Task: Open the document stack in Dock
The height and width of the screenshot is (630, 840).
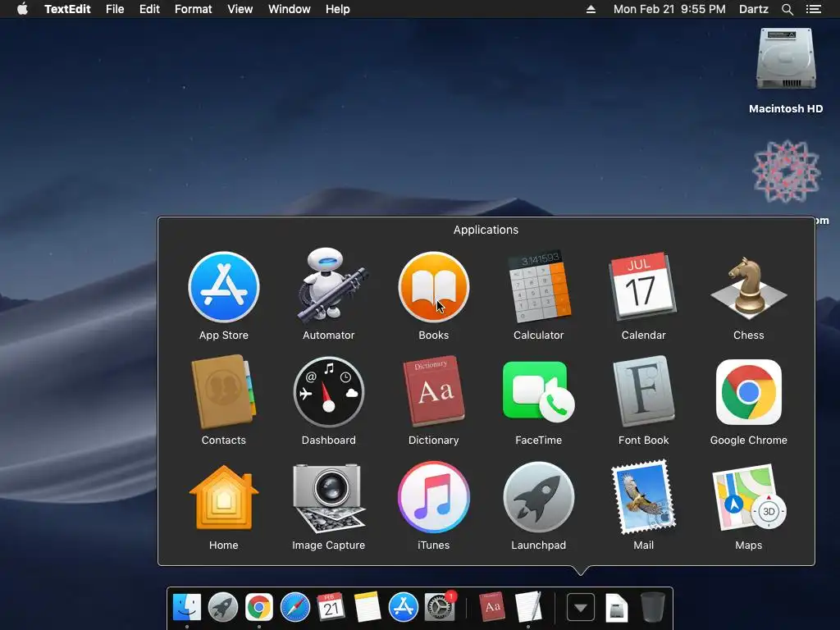Action: pyautogui.click(x=617, y=608)
